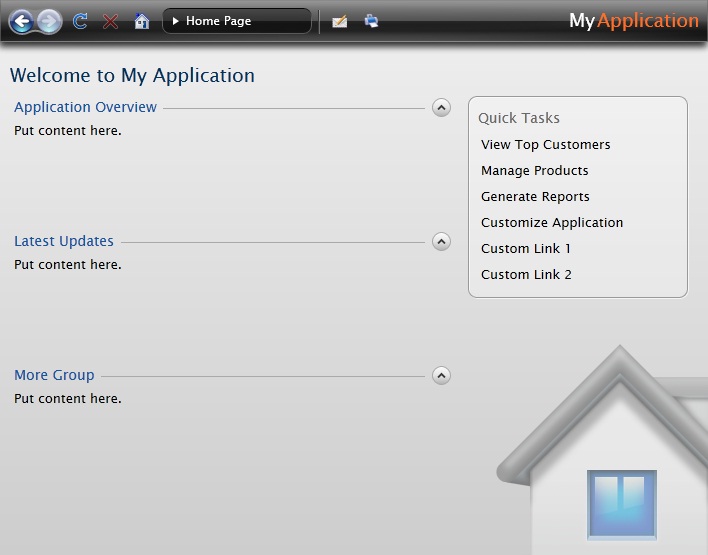Select Manage Products in Quick Tasks
The height and width of the screenshot is (555, 708).
click(534, 171)
